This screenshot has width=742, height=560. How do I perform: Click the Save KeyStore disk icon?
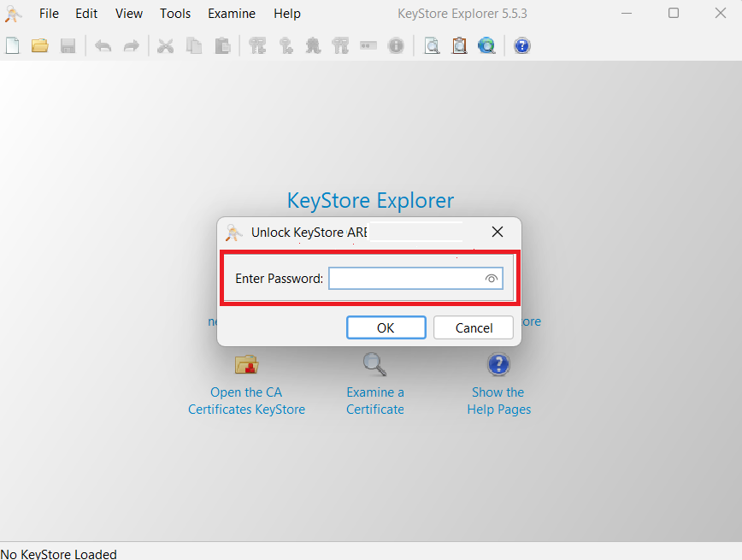(68, 45)
